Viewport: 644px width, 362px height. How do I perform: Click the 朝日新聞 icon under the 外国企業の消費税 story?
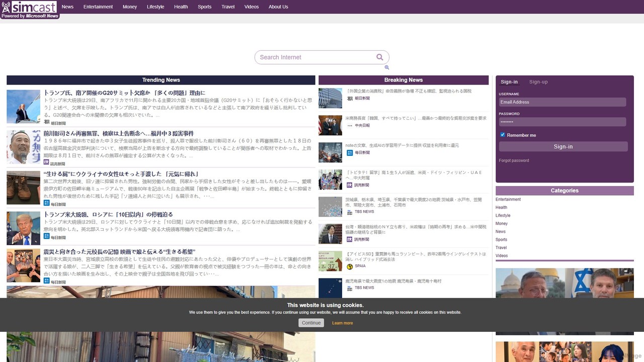(350, 99)
